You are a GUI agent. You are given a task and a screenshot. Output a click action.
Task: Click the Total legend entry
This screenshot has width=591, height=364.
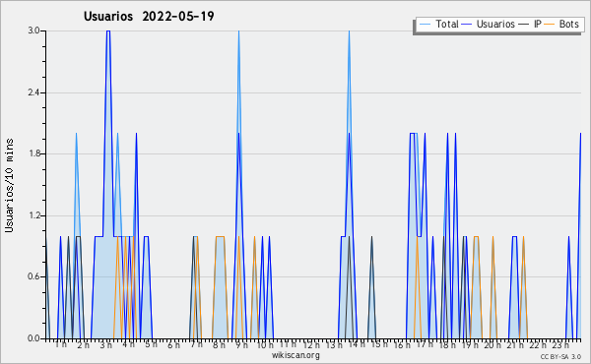coord(439,24)
